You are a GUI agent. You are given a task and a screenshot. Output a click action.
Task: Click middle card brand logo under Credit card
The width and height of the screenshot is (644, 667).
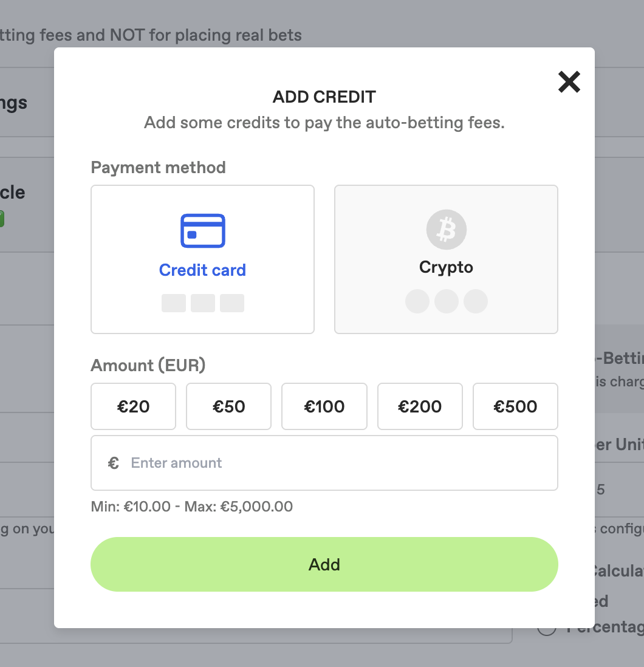[x=203, y=303]
